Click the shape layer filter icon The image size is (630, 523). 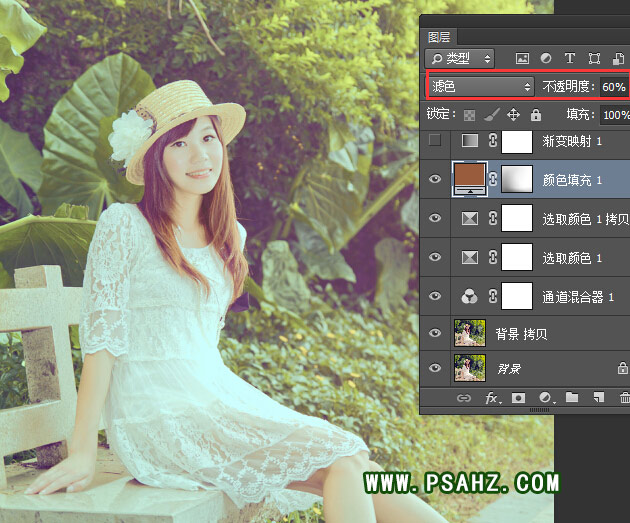point(595,59)
